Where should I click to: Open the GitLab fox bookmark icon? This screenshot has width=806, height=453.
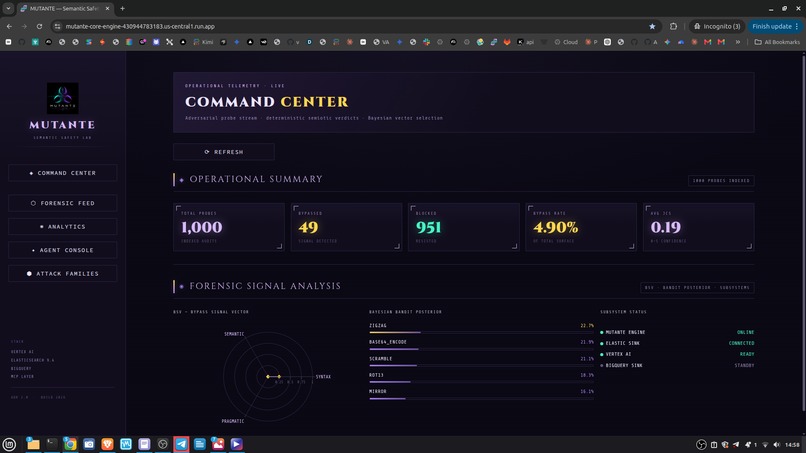pos(507,42)
